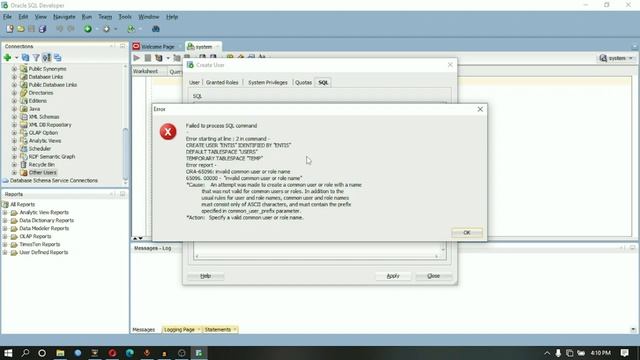Click the Filter funnel icon in Connections panel
The height and width of the screenshot is (360, 640).
coord(36,58)
